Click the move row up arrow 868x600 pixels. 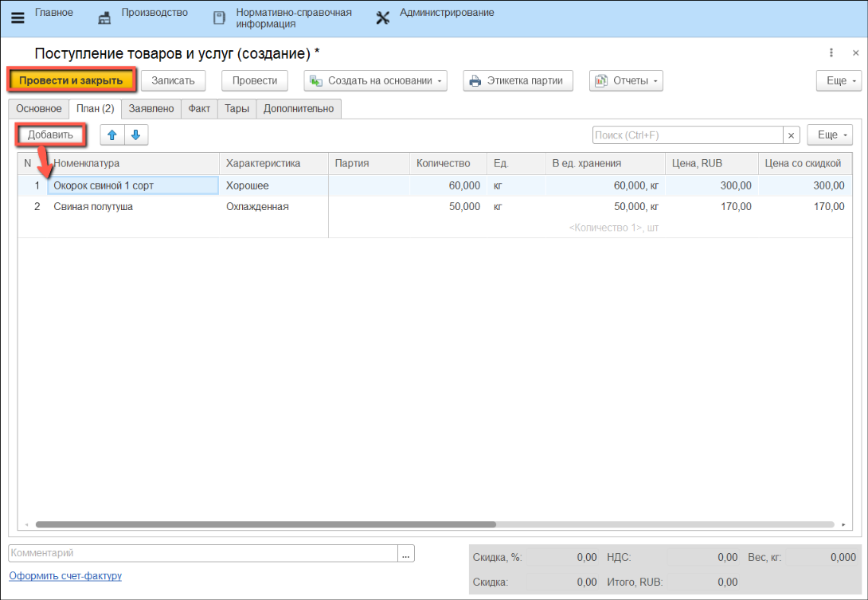(112, 135)
